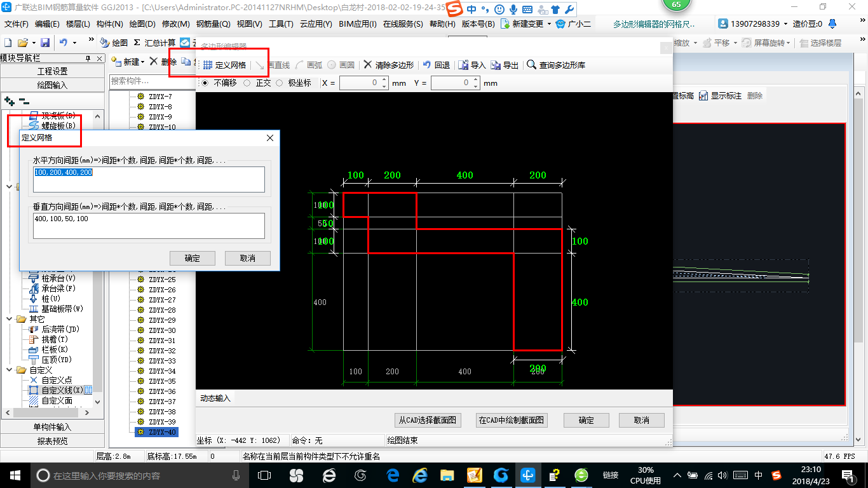Increase the Y offset with the up stepper

[x=476, y=80]
